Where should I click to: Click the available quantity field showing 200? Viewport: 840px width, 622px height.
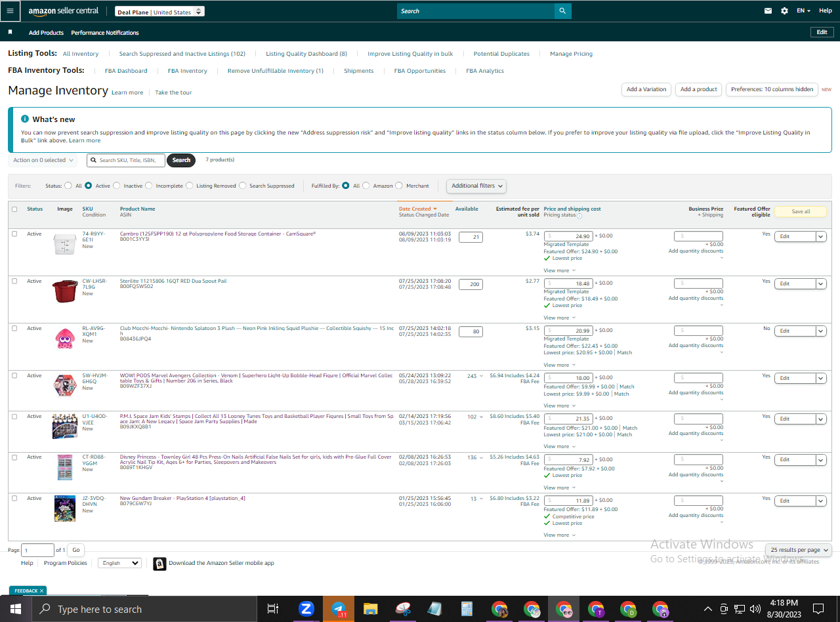point(471,284)
